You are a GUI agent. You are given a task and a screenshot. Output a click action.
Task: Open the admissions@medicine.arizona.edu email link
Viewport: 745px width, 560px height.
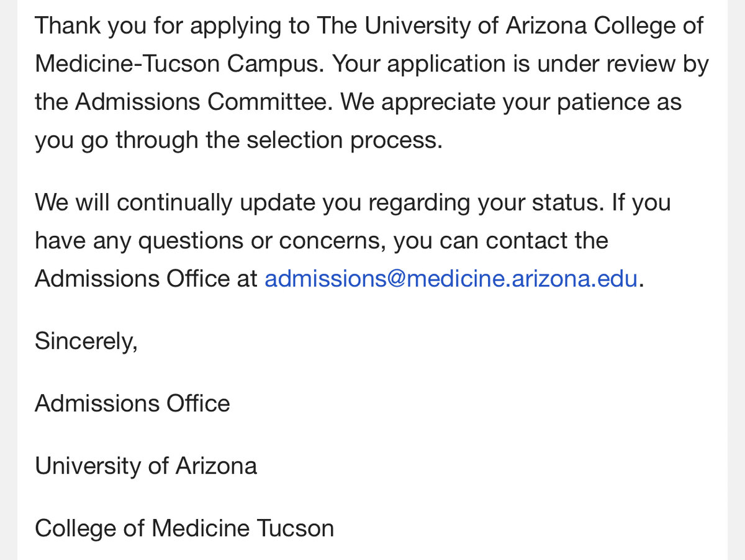coord(451,279)
